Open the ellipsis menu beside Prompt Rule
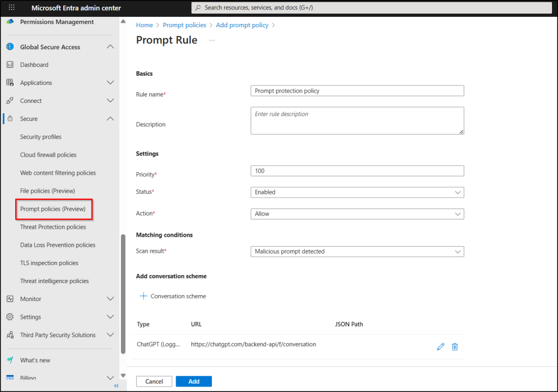This screenshot has height=392, width=558. click(x=212, y=40)
